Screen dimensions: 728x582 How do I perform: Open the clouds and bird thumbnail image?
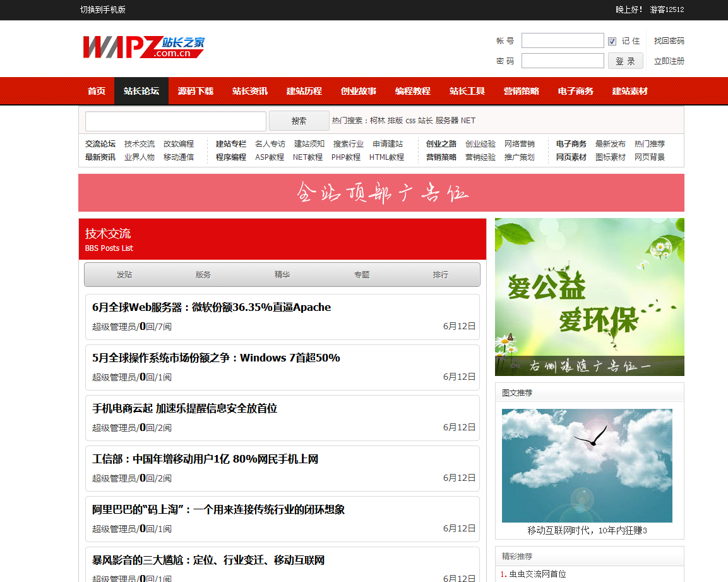point(587,465)
